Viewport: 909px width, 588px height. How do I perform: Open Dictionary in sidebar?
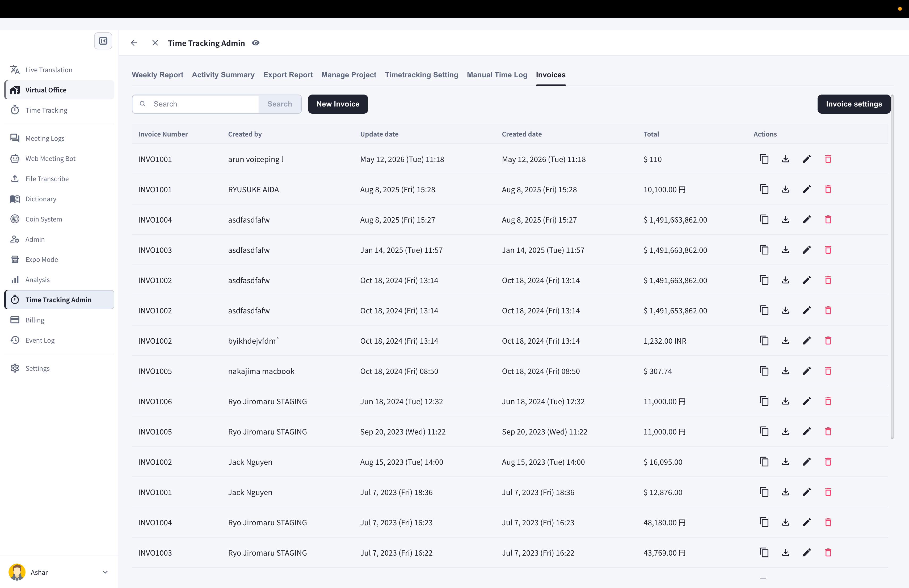pos(59,199)
